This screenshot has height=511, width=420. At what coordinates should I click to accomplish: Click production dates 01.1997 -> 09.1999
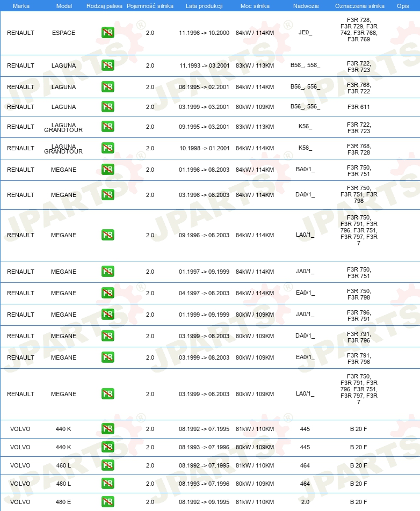(x=204, y=272)
